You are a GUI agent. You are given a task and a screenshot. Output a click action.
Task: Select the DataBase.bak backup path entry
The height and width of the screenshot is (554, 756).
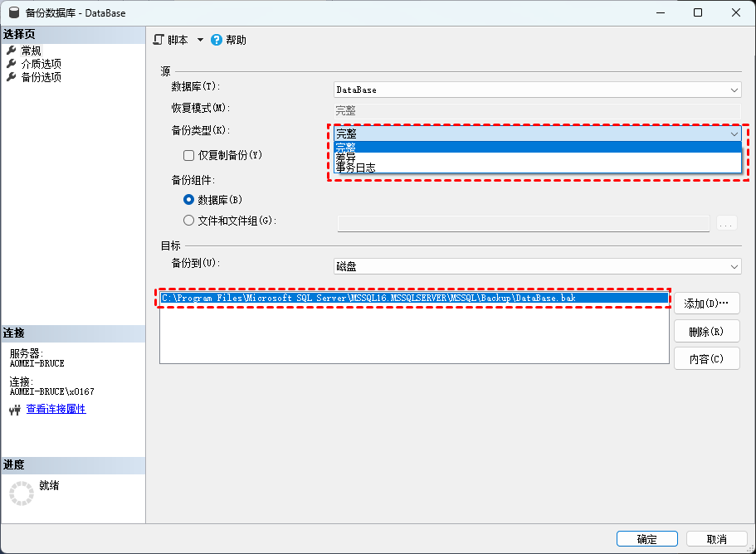tap(414, 299)
